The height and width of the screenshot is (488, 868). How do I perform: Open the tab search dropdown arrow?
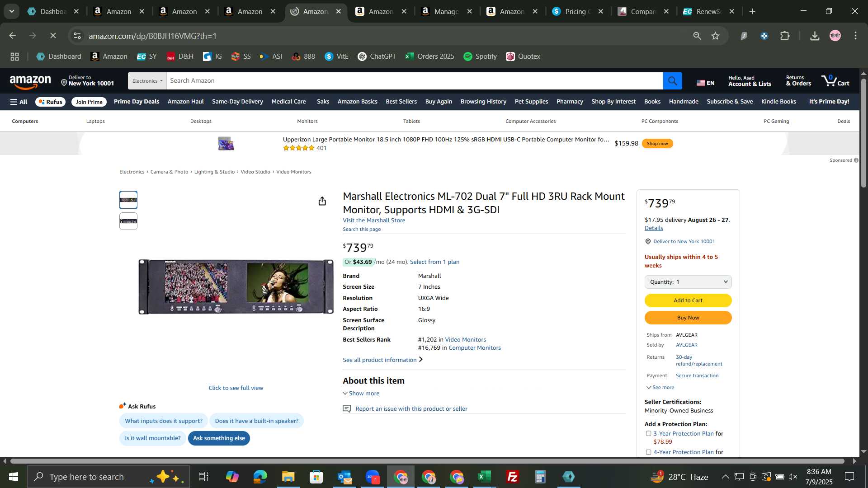click(11, 11)
